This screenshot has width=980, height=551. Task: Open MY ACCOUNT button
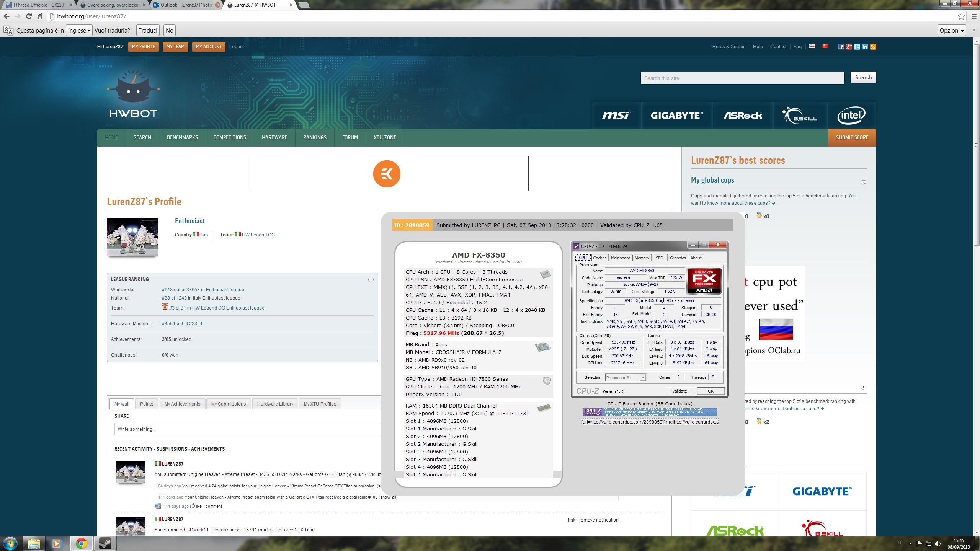(x=209, y=47)
